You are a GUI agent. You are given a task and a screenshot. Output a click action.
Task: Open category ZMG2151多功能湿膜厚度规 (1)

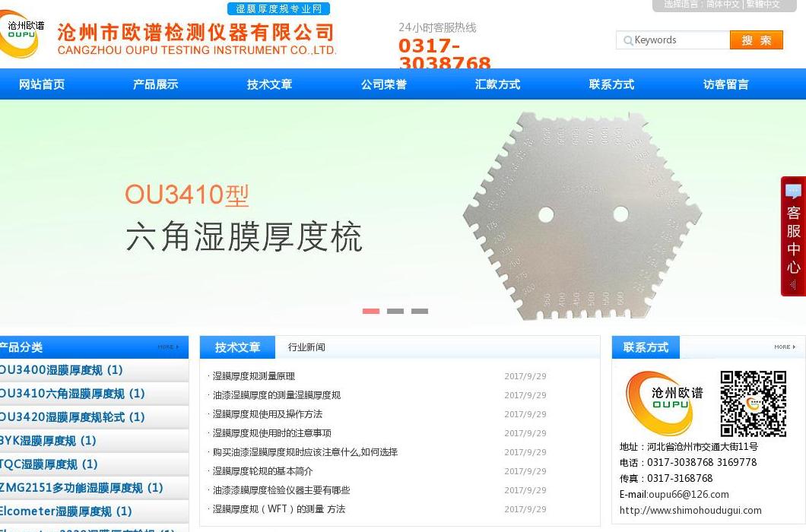tap(81, 488)
